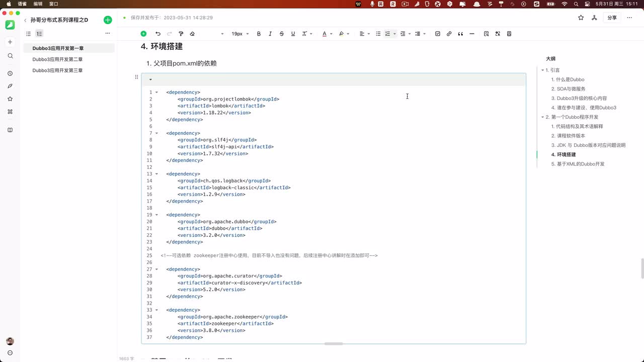Open collaborators icon next to share
The image size is (644, 362).
tap(594, 18)
